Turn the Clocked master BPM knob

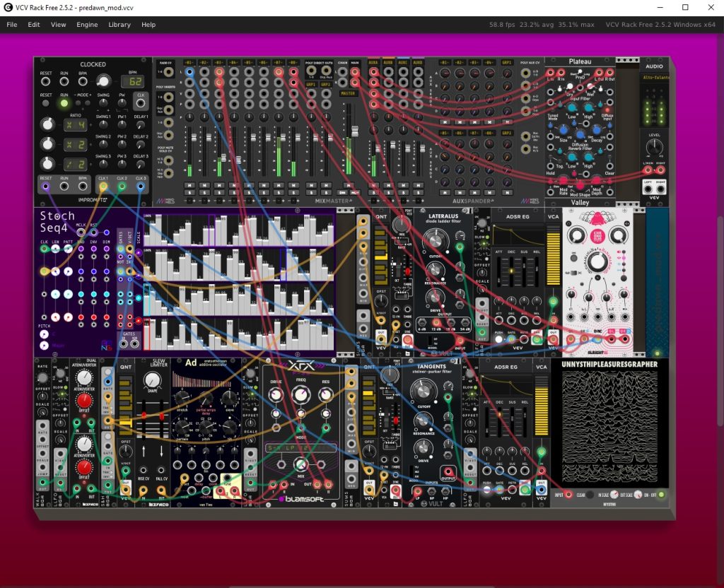point(103,81)
